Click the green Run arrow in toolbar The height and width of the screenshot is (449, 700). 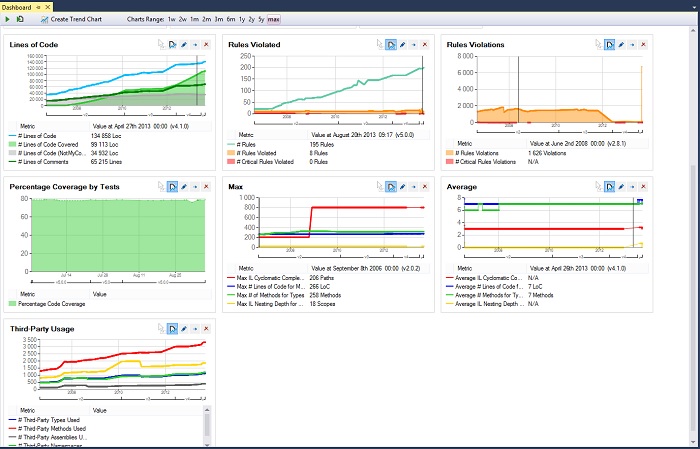8,19
